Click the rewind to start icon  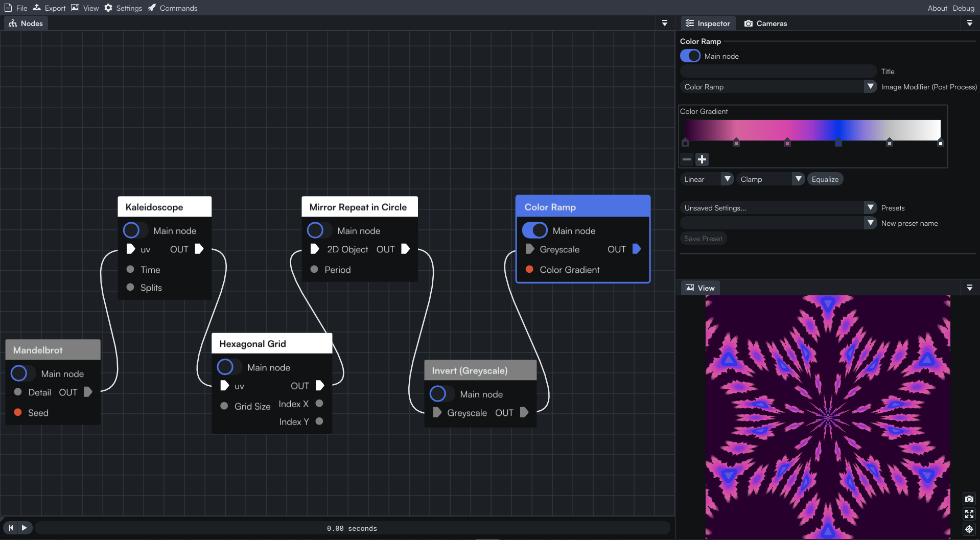tap(11, 528)
